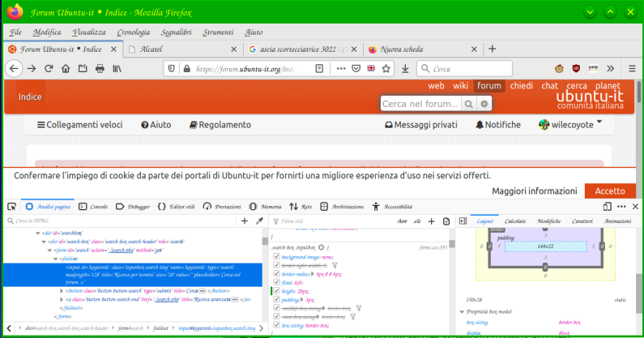The height and width of the screenshot is (338, 644).
Task: Uncheck the background-image: none declaration
Action: point(276,256)
